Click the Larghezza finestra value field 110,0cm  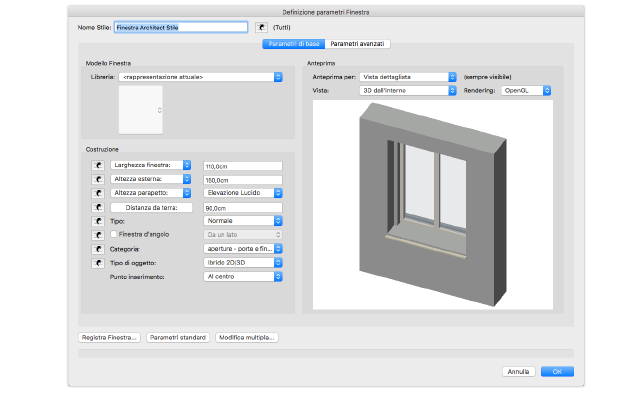coord(243,166)
